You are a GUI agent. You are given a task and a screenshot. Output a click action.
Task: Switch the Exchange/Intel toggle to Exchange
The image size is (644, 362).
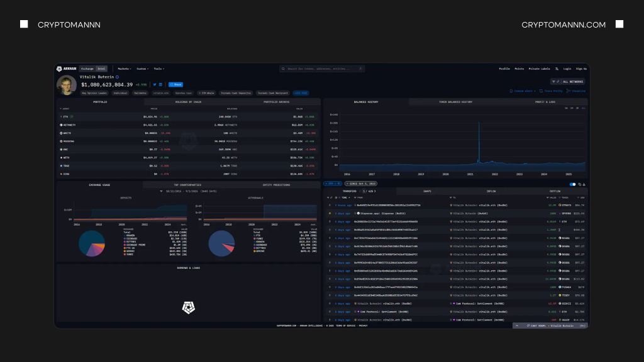point(88,69)
